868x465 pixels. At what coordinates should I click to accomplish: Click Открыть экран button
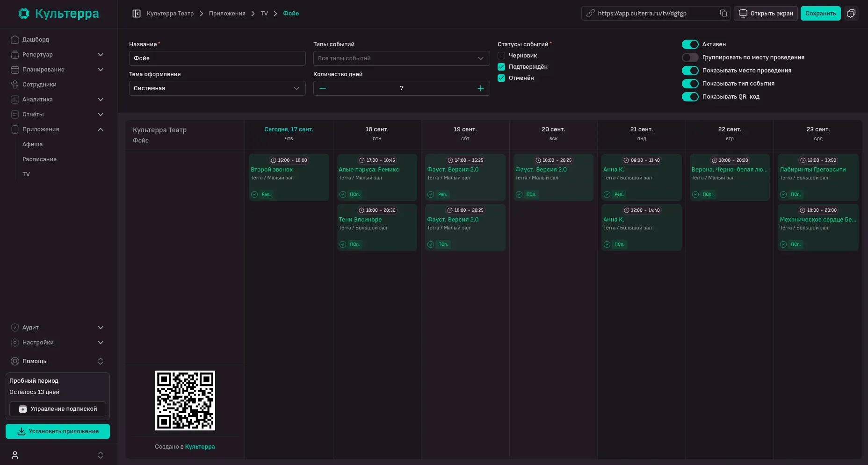coord(766,14)
